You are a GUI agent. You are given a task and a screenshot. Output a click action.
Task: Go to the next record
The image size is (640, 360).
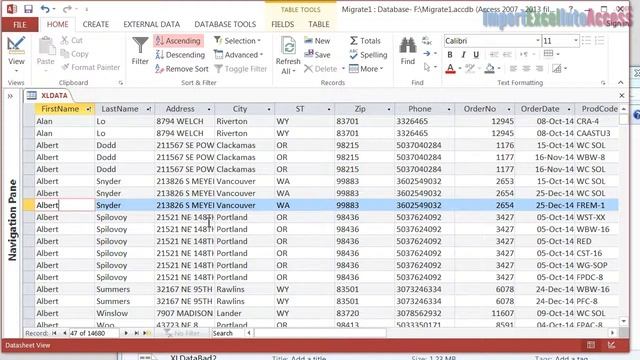(126, 333)
